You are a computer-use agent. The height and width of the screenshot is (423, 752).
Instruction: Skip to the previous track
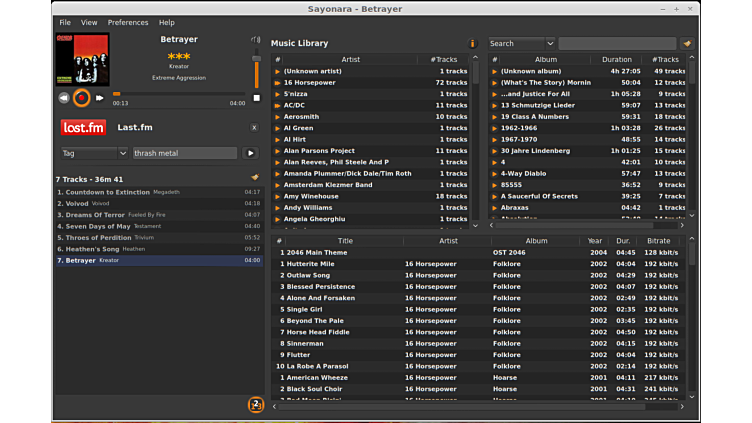click(x=64, y=98)
